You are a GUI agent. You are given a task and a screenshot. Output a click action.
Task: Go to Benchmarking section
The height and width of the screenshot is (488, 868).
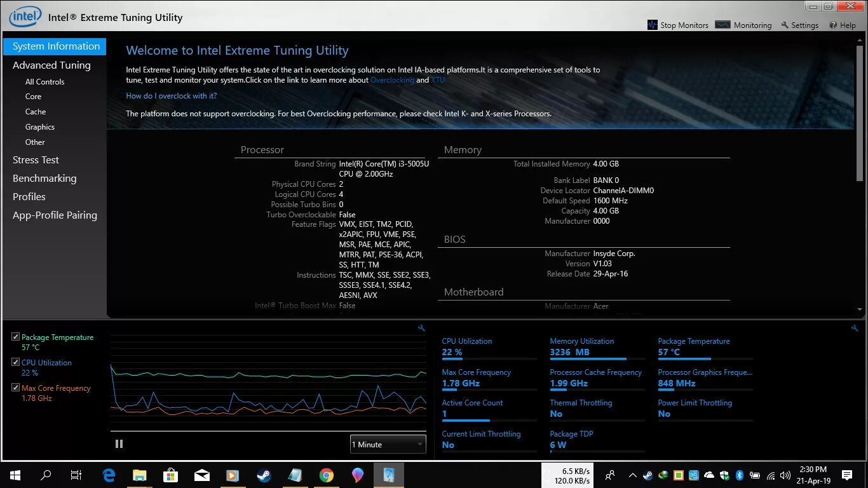44,179
